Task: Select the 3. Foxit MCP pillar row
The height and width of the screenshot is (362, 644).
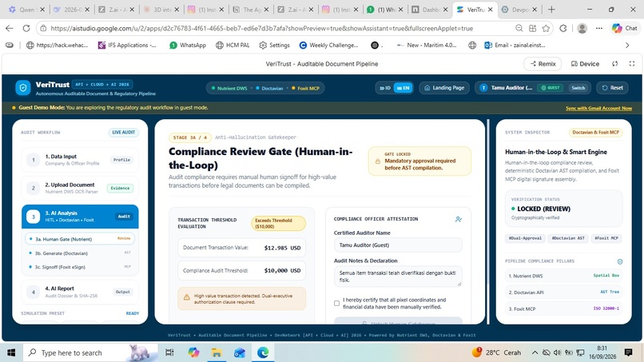Action: pos(563,308)
